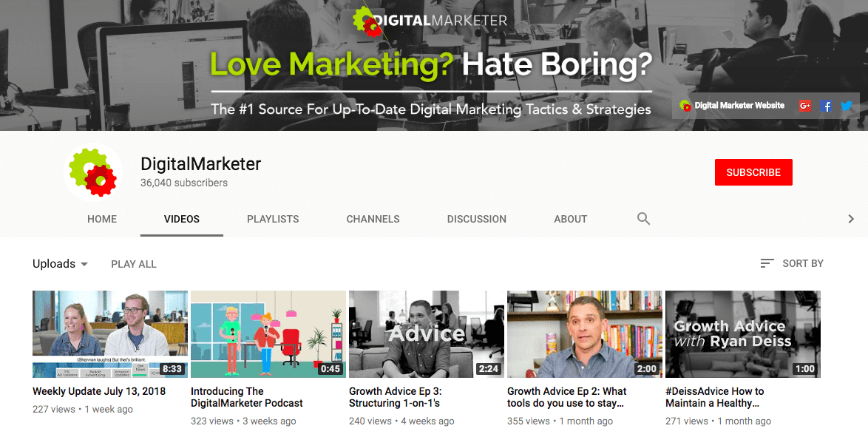Open the Facebook icon link in the banner
This screenshot has width=868, height=437.
point(826,105)
